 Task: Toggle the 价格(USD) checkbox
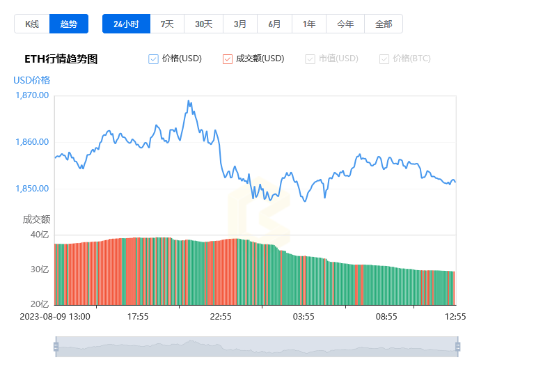coord(153,59)
